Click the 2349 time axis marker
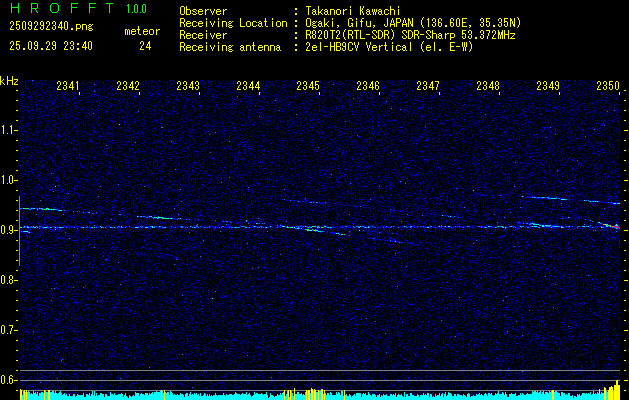 coord(548,85)
